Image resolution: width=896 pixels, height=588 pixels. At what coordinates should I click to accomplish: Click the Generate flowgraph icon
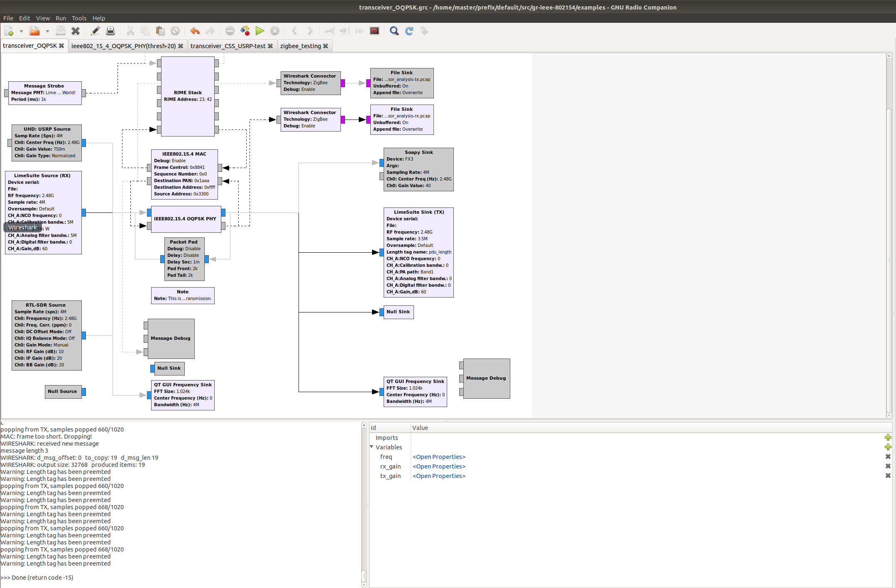click(x=245, y=31)
